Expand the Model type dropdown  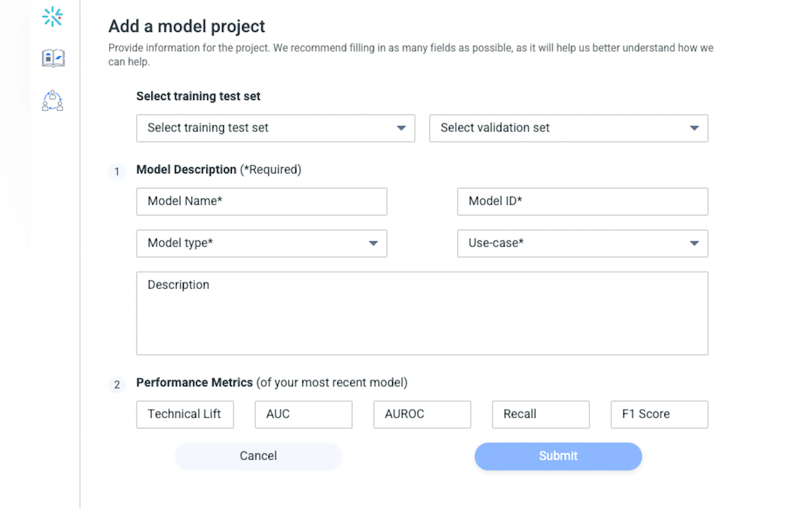pos(261,243)
